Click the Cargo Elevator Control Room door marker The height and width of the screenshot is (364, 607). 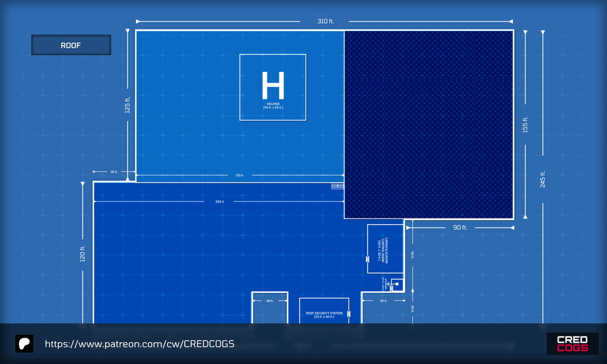pyautogui.click(x=368, y=259)
